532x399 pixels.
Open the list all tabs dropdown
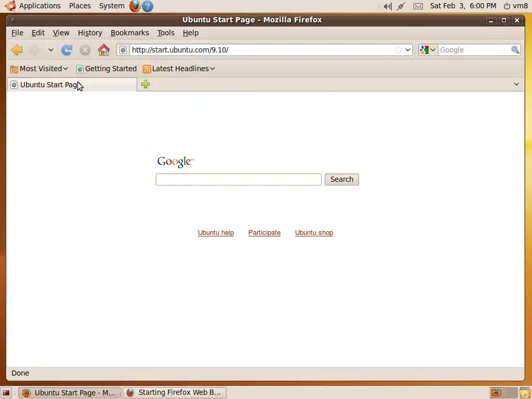(516, 84)
